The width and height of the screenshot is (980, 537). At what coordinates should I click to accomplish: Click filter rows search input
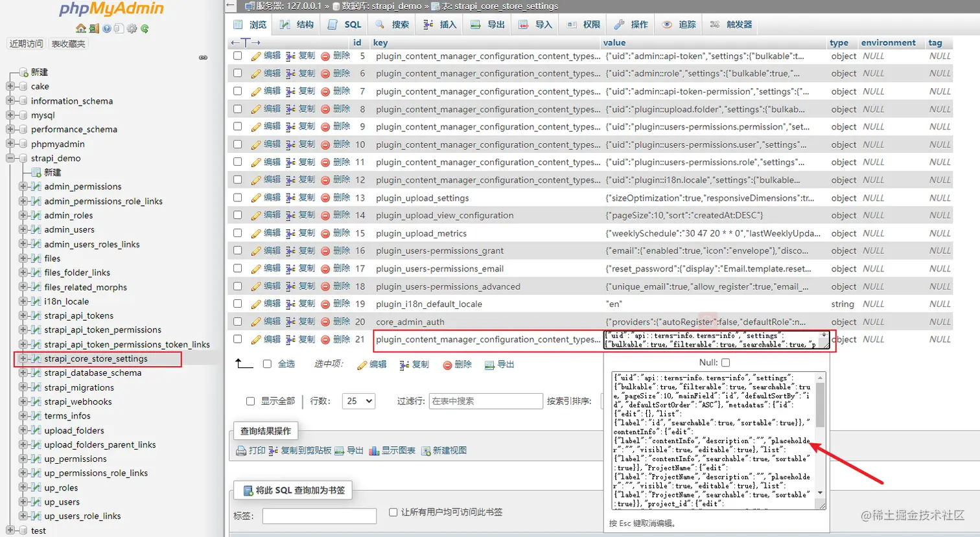486,402
